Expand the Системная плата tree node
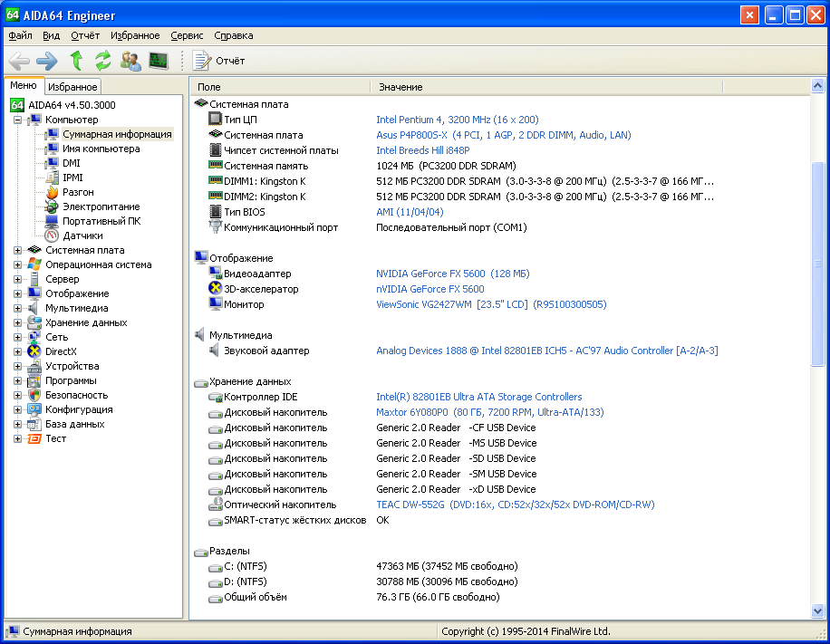 pos(18,250)
